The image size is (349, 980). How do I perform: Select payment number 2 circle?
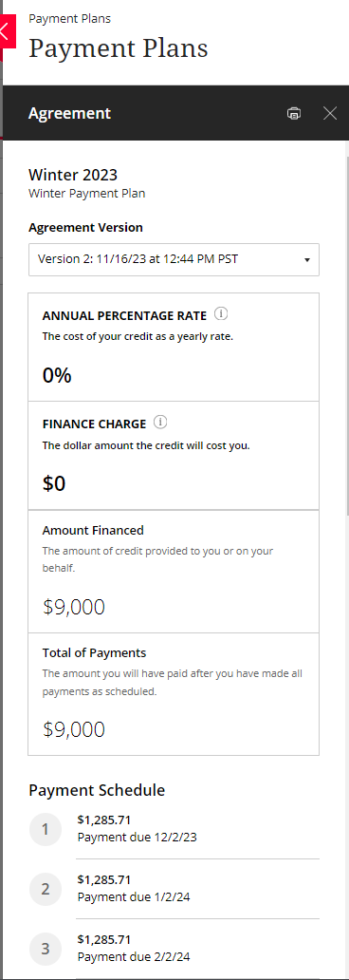tap(46, 890)
